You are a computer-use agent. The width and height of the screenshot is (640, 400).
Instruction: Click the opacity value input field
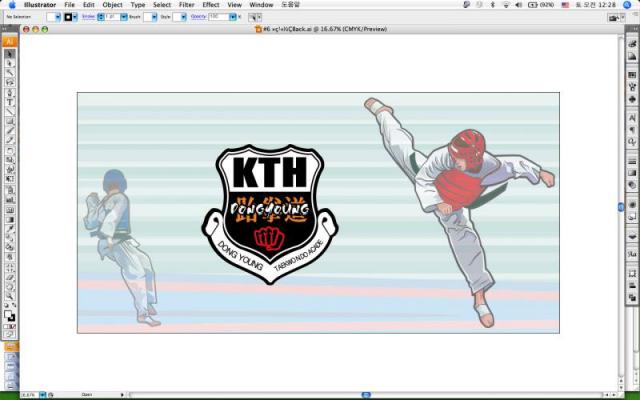[x=219, y=17]
